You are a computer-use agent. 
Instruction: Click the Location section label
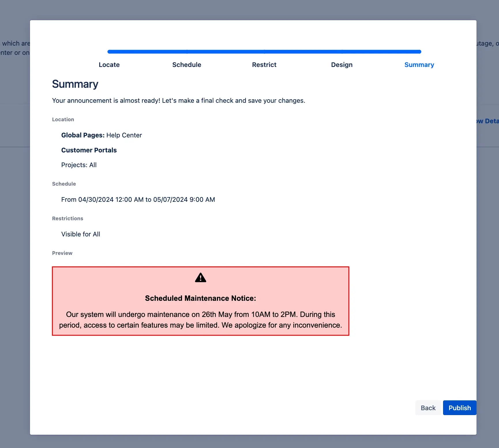(63, 120)
